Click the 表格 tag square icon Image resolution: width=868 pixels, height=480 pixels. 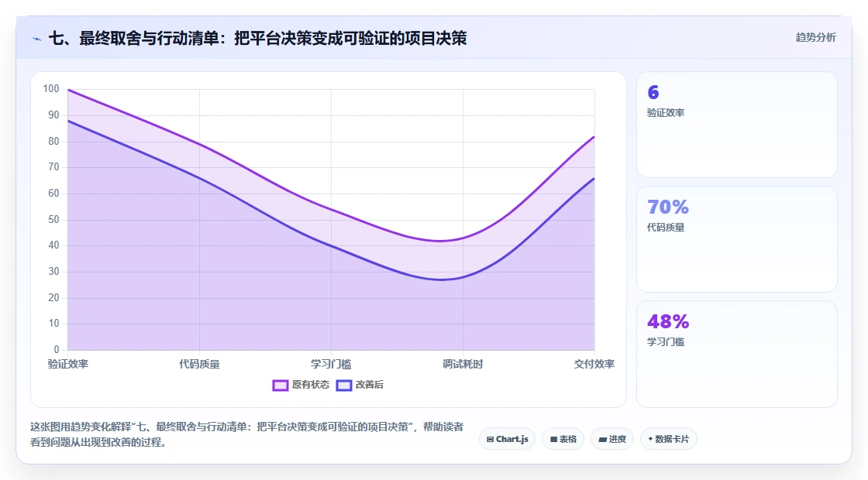click(x=553, y=440)
